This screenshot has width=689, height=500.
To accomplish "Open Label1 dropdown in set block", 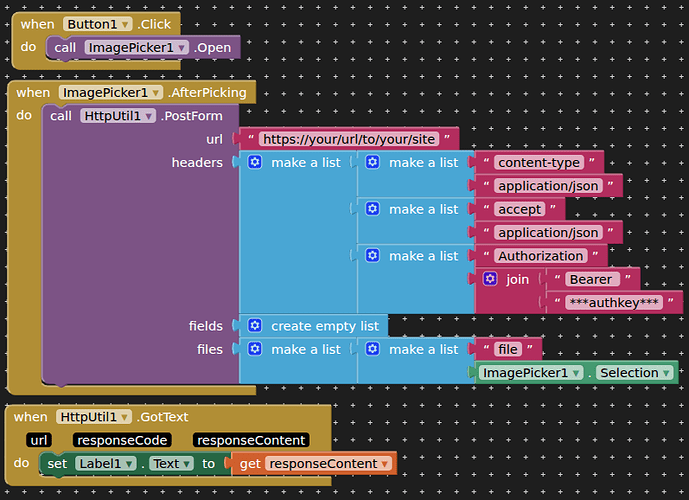I will [x=128, y=463].
